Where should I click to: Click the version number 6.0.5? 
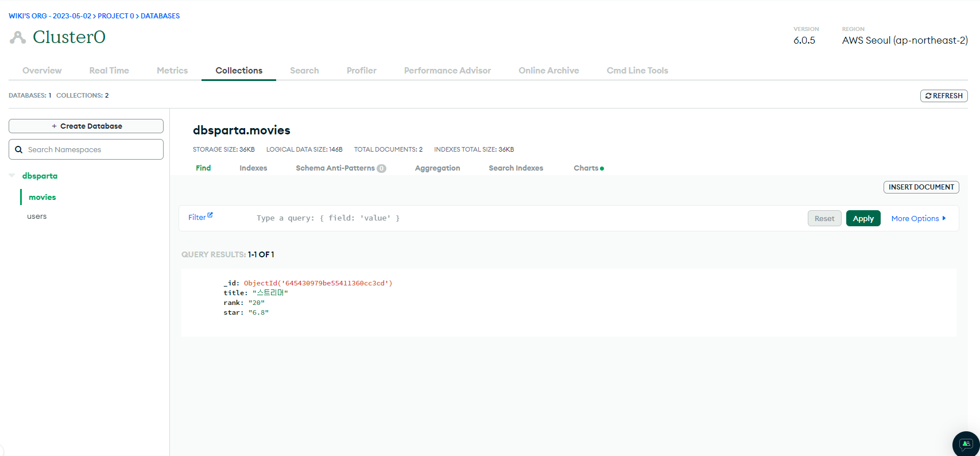(804, 40)
